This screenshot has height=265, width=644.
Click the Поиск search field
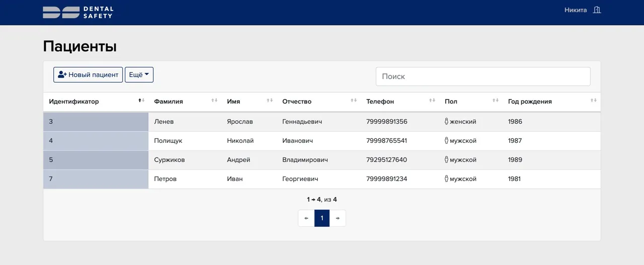click(x=482, y=76)
